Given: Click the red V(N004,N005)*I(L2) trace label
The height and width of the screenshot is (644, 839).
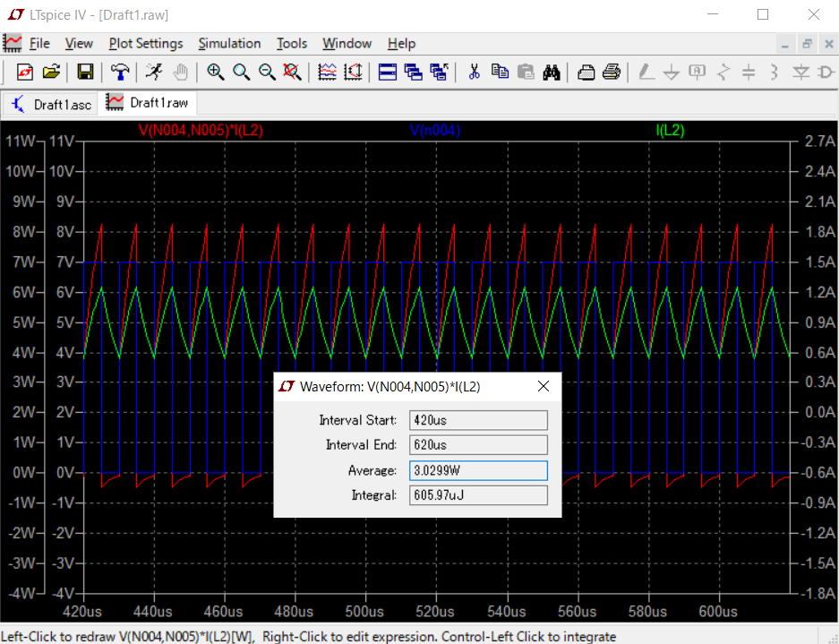Looking at the screenshot, I should click(201, 130).
